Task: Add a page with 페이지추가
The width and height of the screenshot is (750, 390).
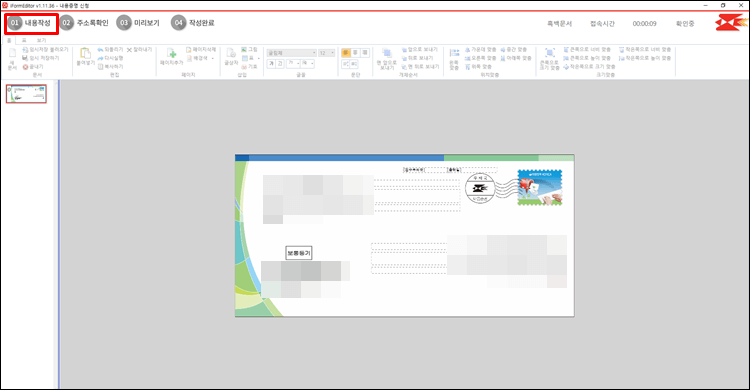Action: [171, 56]
